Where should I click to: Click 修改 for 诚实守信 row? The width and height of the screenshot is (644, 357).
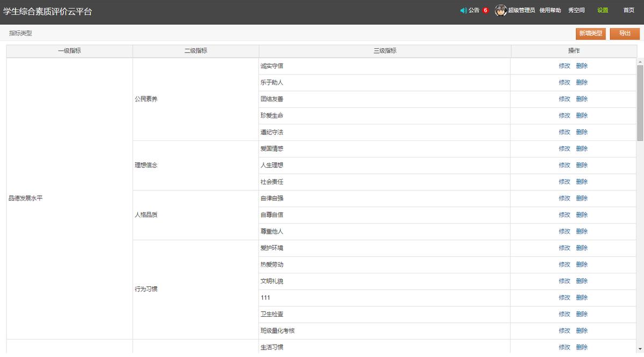[x=564, y=66]
